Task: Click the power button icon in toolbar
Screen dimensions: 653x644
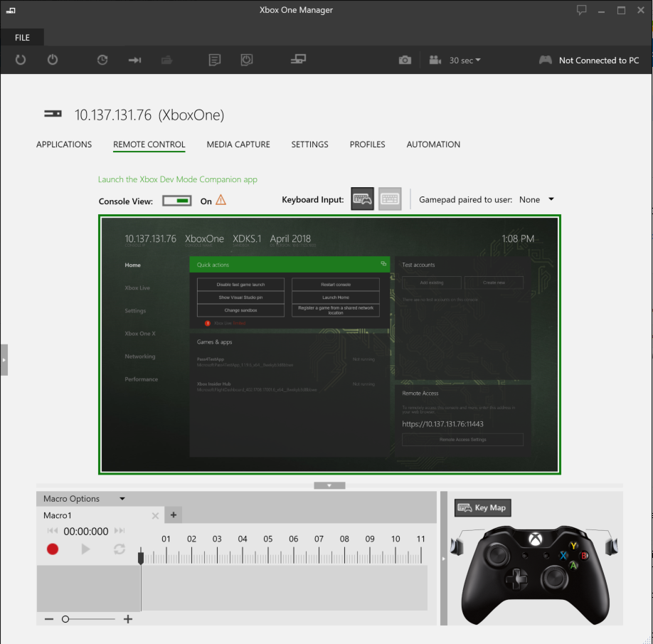Action: click(53, 60)
